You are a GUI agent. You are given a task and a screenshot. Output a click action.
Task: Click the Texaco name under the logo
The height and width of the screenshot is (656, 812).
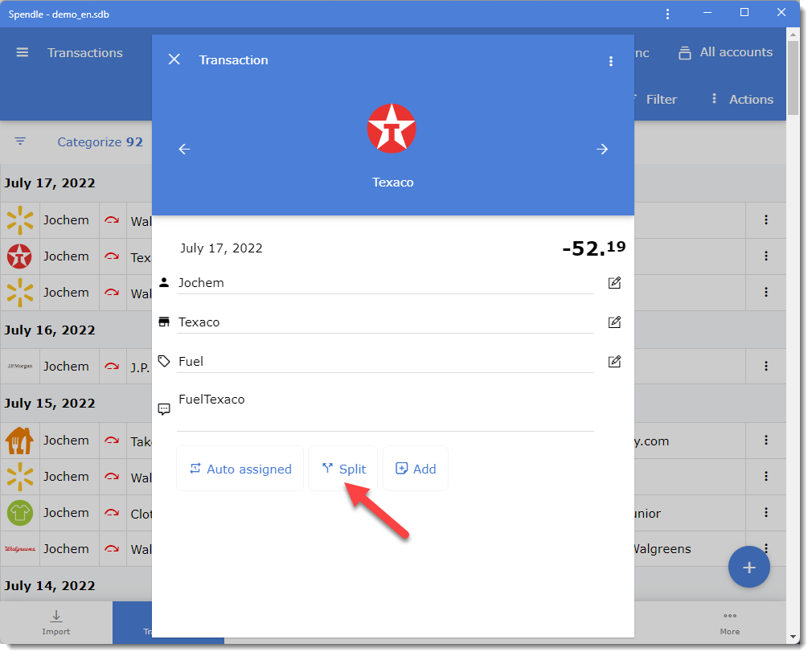pyautogui.click(x=392, y=182)
